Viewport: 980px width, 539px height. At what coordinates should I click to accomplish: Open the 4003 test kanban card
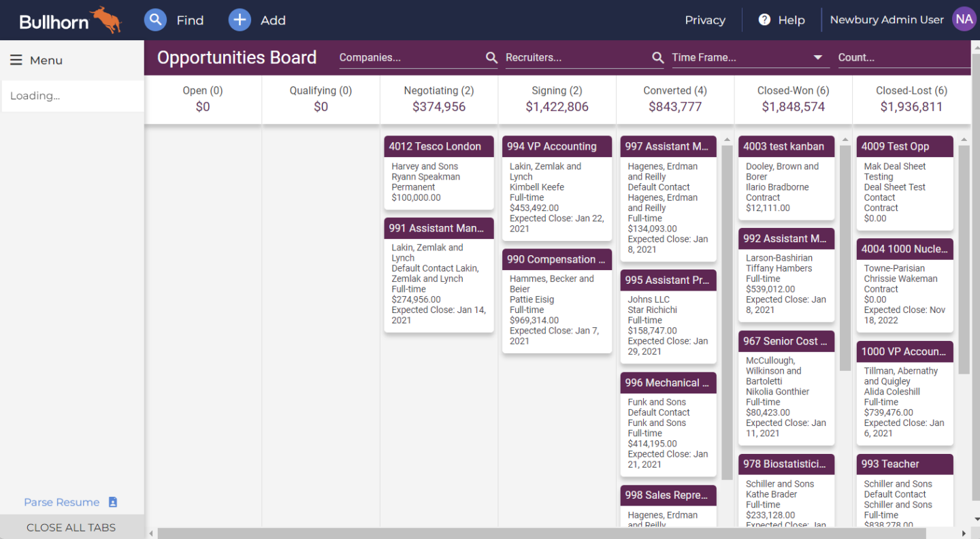click(786, 178)
